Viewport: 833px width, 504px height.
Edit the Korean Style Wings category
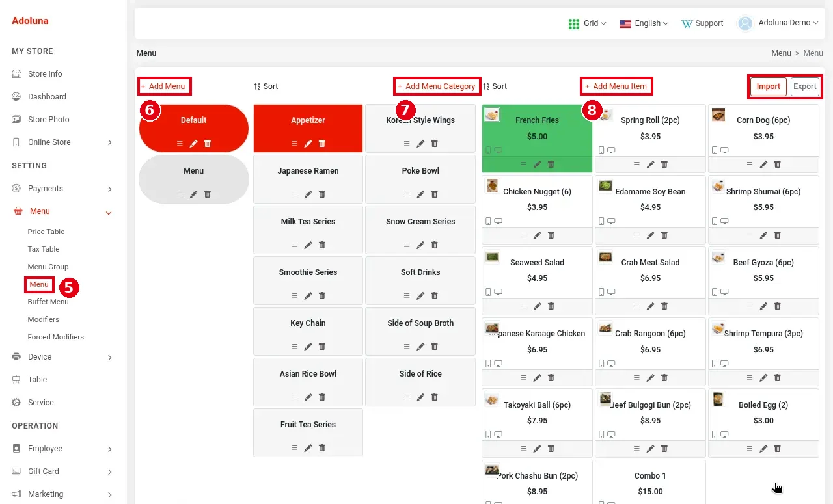click(420, 144)
